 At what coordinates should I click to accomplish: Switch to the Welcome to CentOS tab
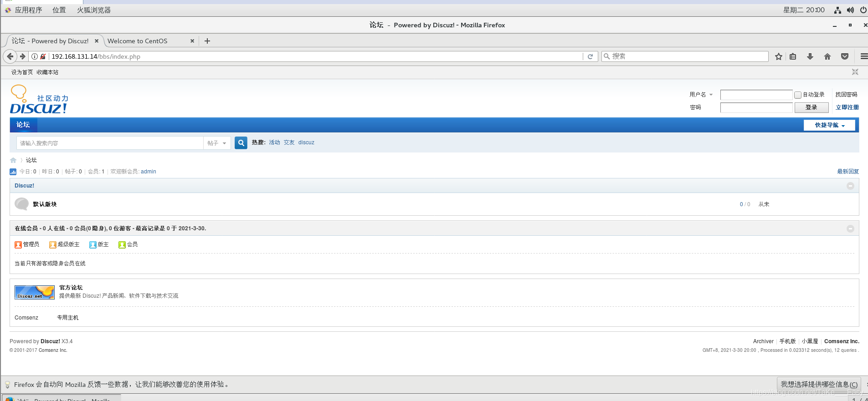point(138,41)
